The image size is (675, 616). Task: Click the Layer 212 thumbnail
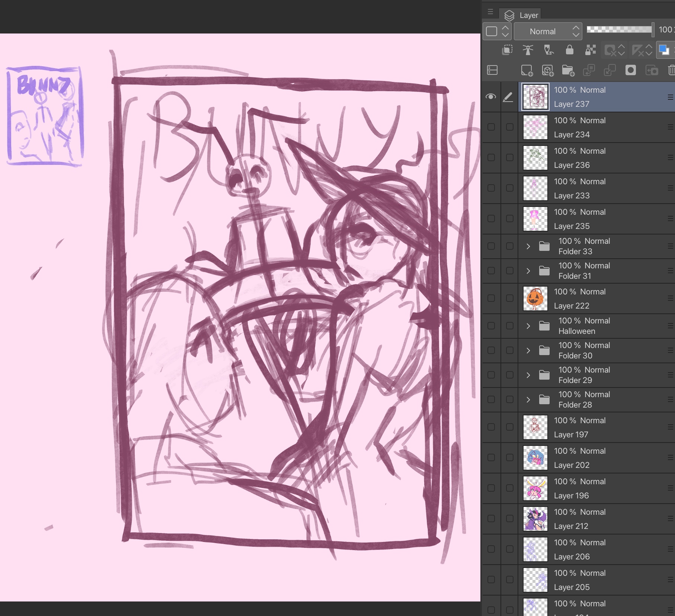coord(535,519)
